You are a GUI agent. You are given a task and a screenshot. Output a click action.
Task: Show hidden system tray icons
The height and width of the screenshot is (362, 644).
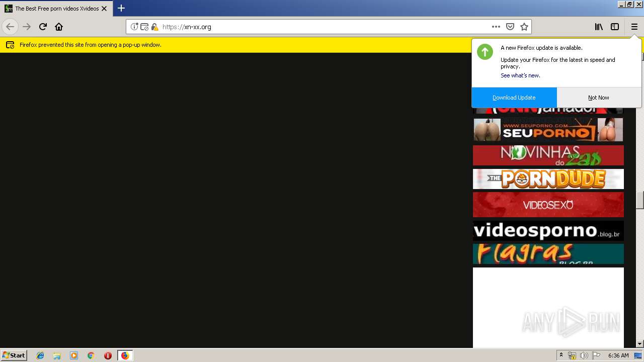[x=561, y=355]
